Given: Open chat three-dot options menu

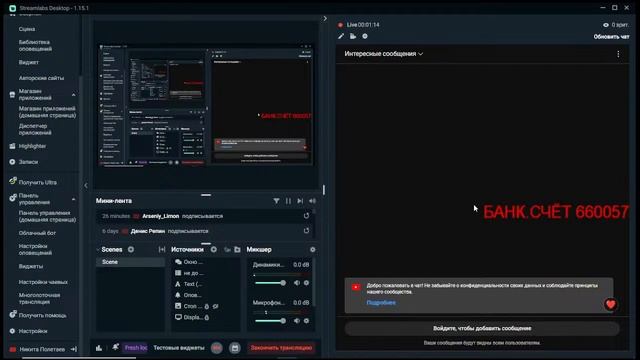Looking at the screenshot, I should [618, 54].
